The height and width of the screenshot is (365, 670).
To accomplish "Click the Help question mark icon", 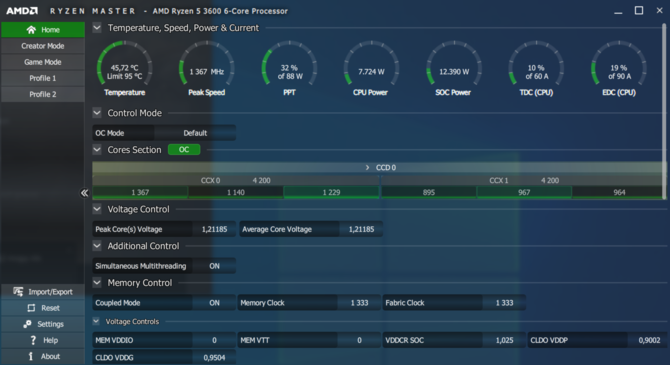I will pos(33,340).
